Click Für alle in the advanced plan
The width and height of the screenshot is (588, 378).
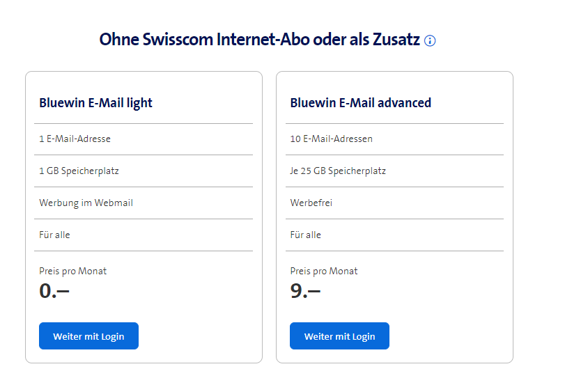point(305,235)
